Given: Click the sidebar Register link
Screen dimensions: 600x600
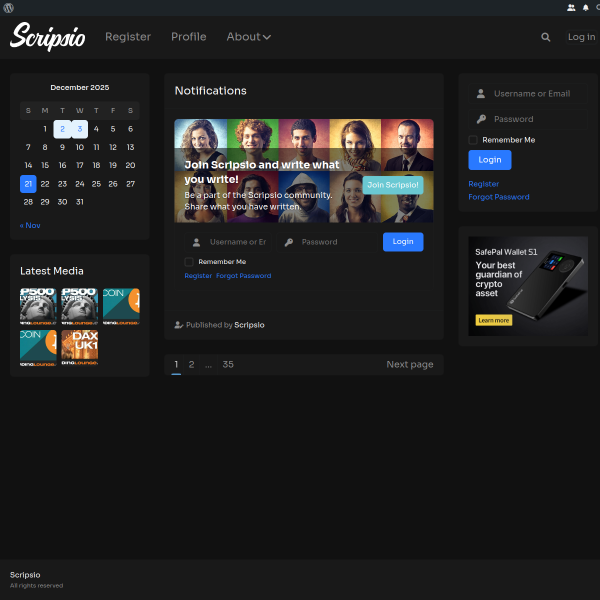Looking at the screenshot, I should (483, 184).
